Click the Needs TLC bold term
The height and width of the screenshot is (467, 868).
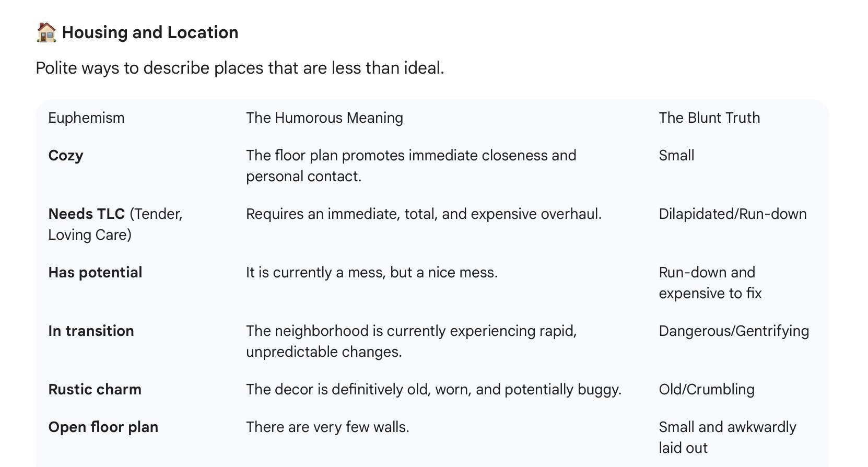point(87,214)
